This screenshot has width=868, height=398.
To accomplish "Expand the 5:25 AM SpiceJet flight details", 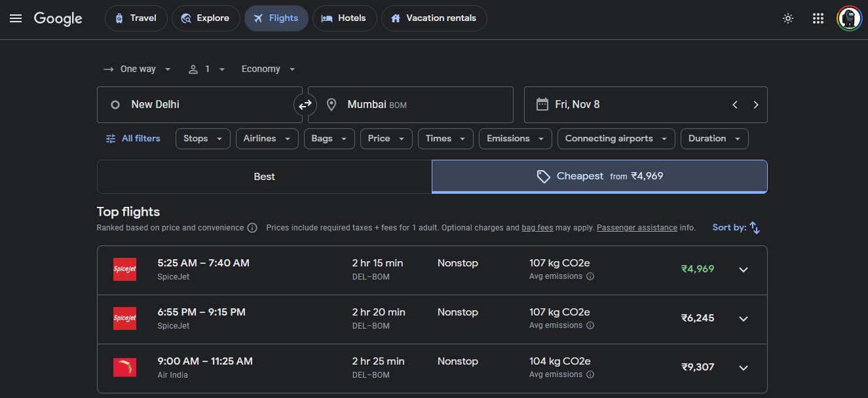I will (744, 270).
